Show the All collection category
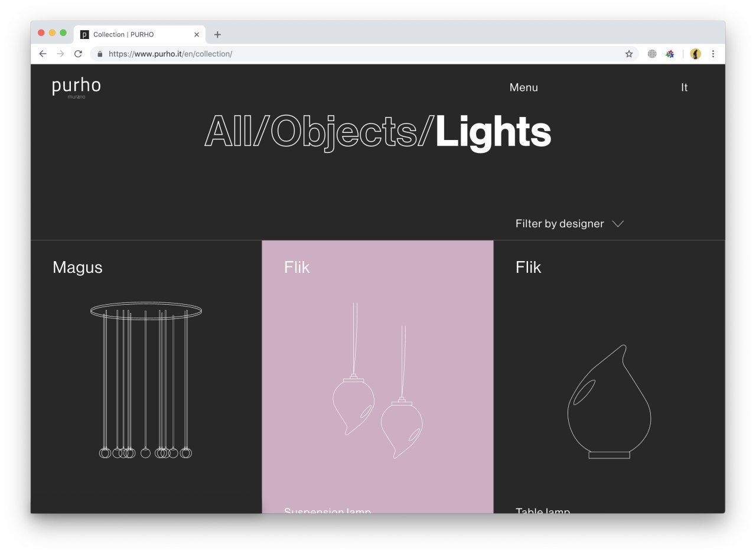Screen dimensions: 756x554 228,131
